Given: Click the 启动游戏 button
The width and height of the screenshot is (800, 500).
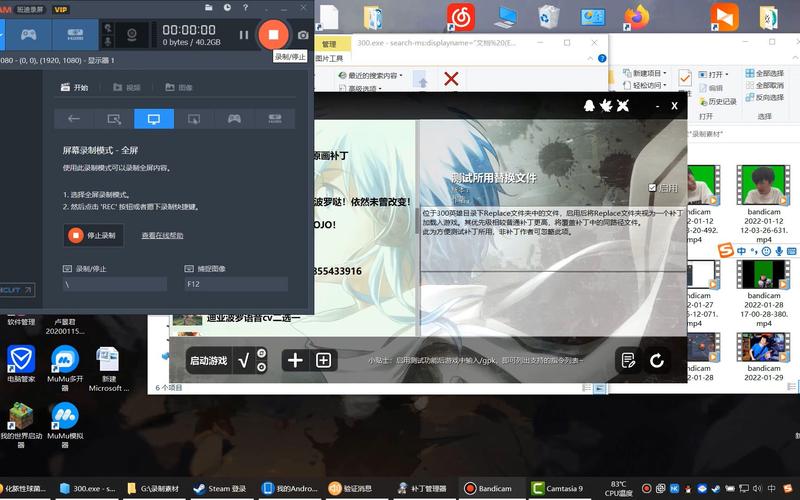Looking at the screenshot, I should pyautogui.click(x=208, y=360).
